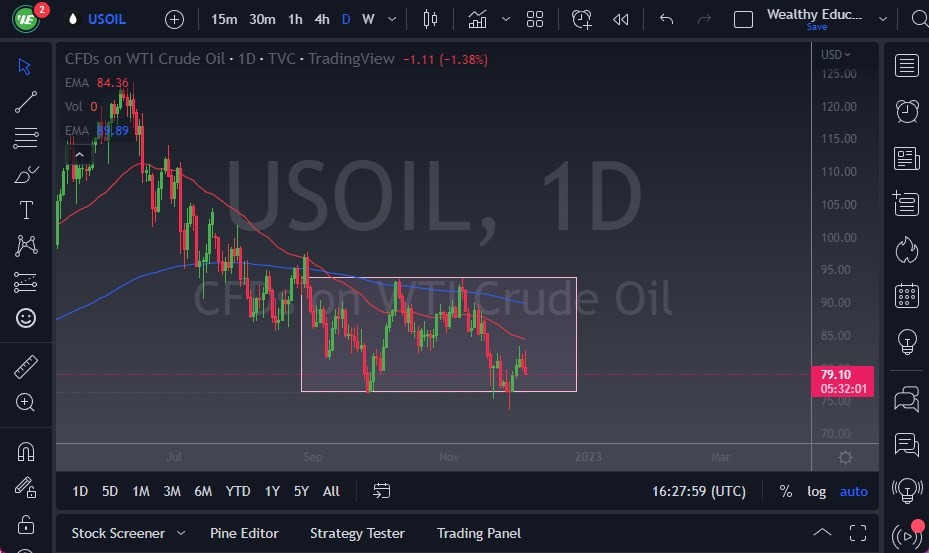Viewport: 929px width, 553px height.
Task: Open the go to date picker
Action: point(382,491)
